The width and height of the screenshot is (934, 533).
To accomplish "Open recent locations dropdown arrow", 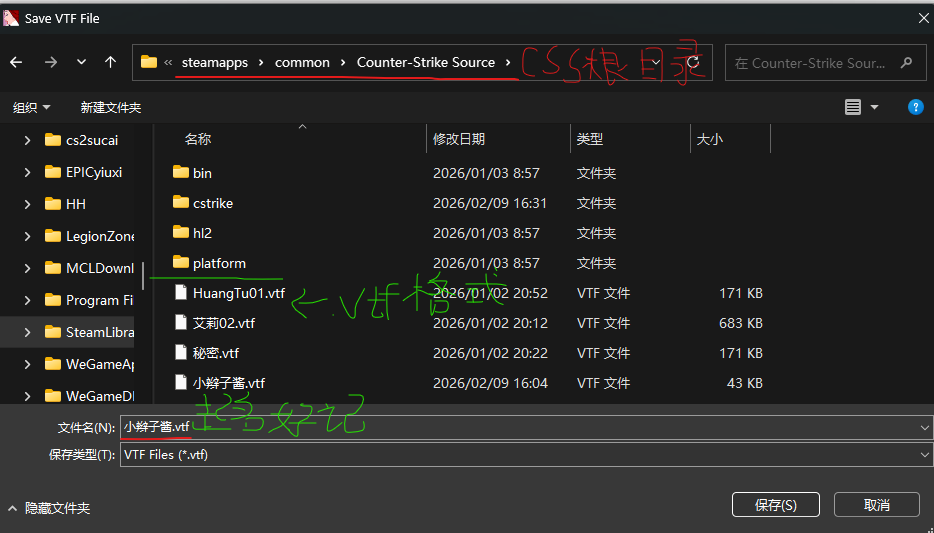I will (x=82, y=62).
